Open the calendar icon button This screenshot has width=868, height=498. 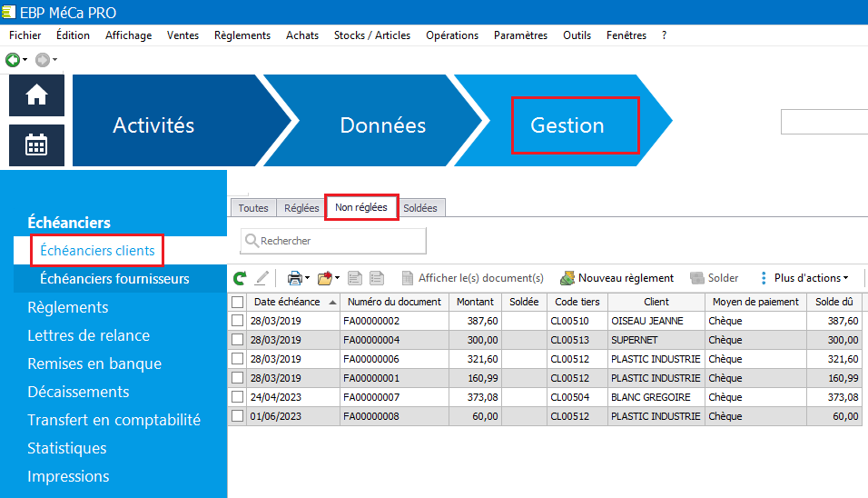pos(36,145)
